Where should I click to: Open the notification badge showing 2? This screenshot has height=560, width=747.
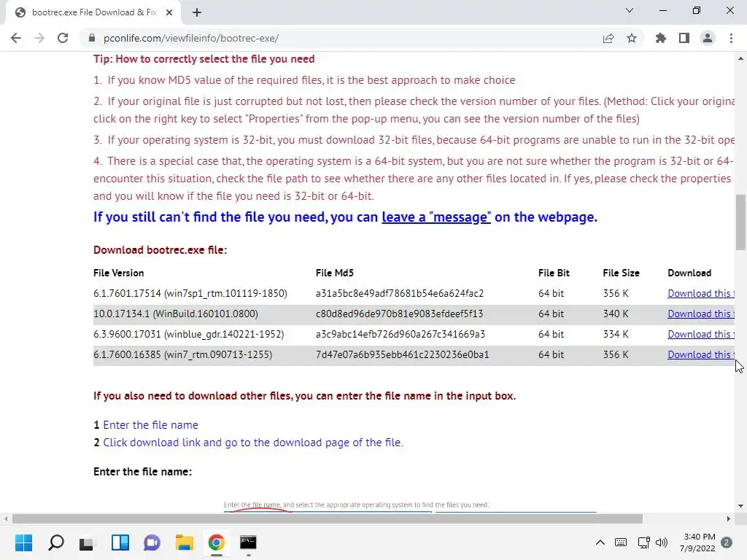point(727,542)
